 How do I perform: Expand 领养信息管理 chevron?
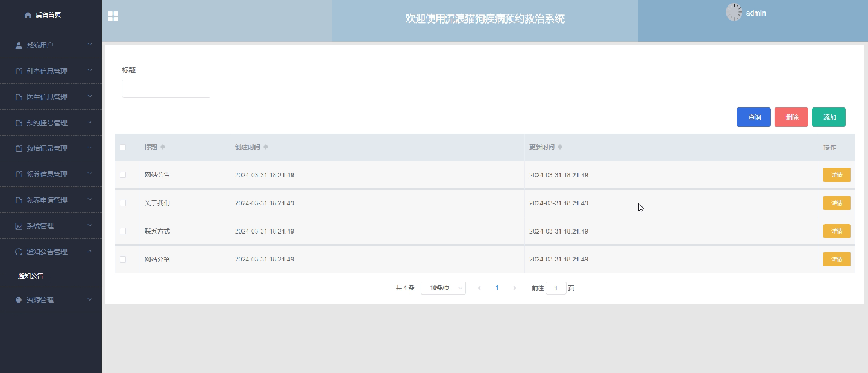coord(90,174)
